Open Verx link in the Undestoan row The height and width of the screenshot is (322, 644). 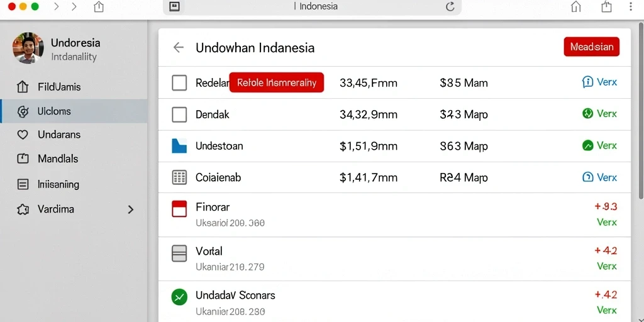[x=607, y=145]
